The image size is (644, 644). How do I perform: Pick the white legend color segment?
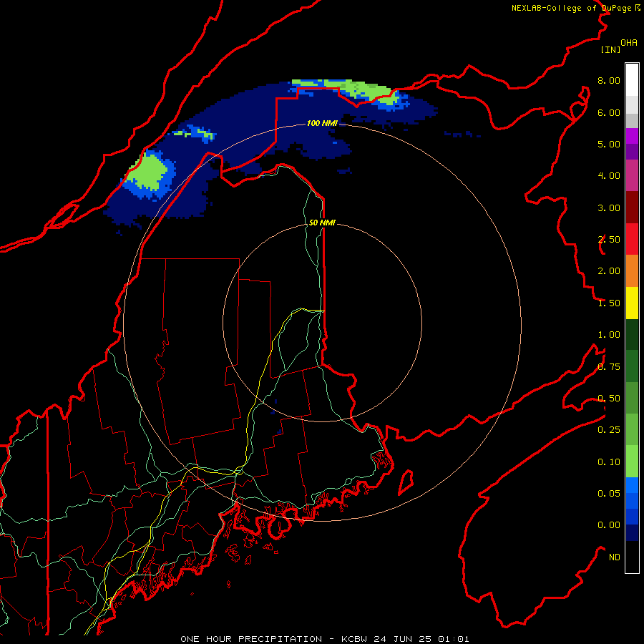click(632, 80)
